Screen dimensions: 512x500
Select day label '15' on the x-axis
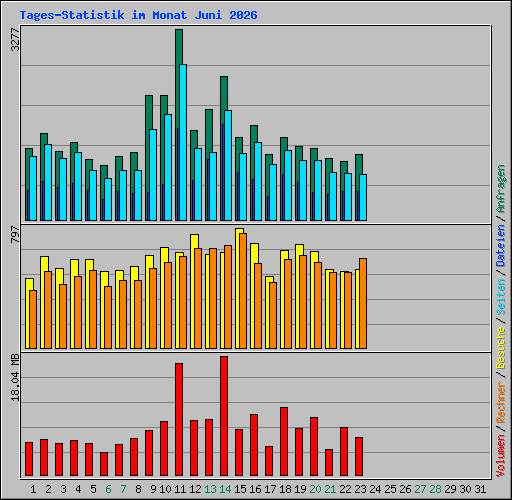240,489
